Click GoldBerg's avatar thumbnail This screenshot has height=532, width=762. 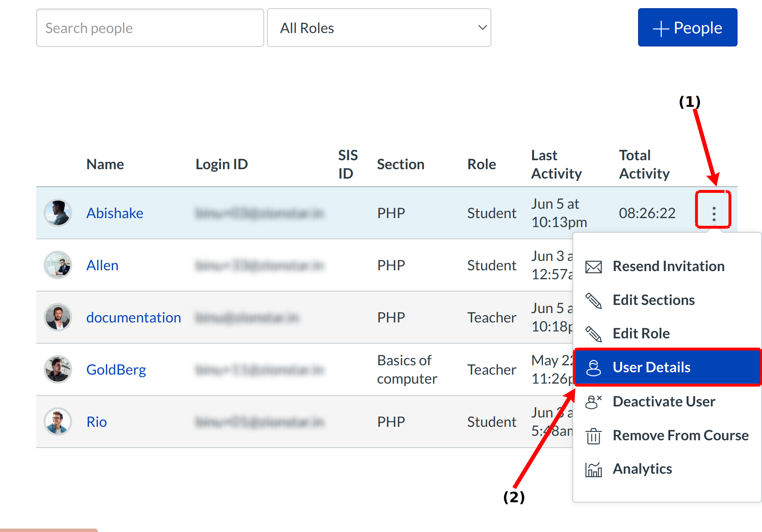point(58,369)
